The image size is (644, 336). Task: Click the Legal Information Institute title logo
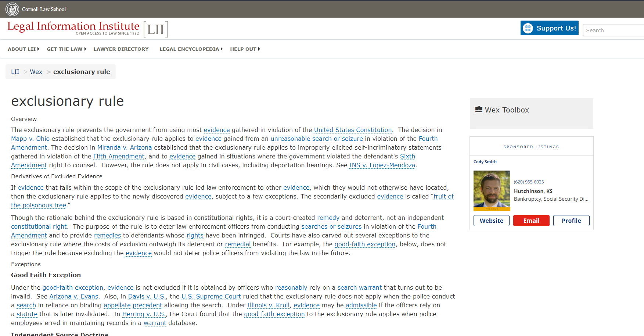[x=73, y=28]
